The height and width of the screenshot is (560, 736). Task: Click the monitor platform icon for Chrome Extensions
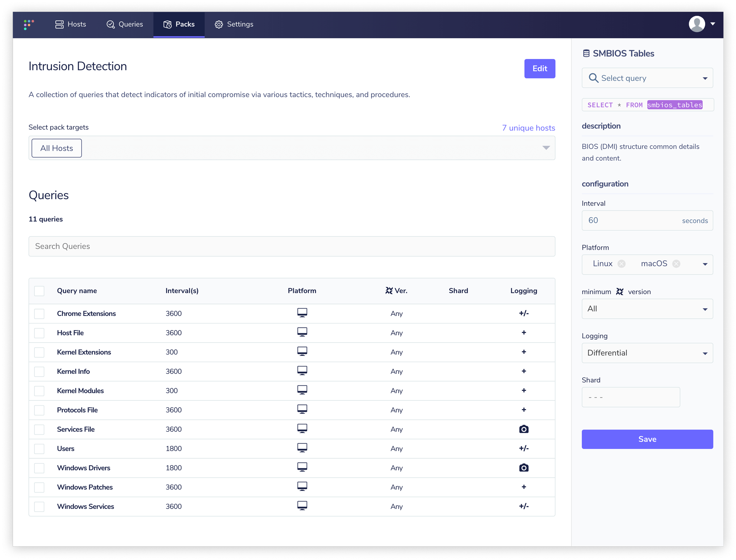(x=302, y=312)
